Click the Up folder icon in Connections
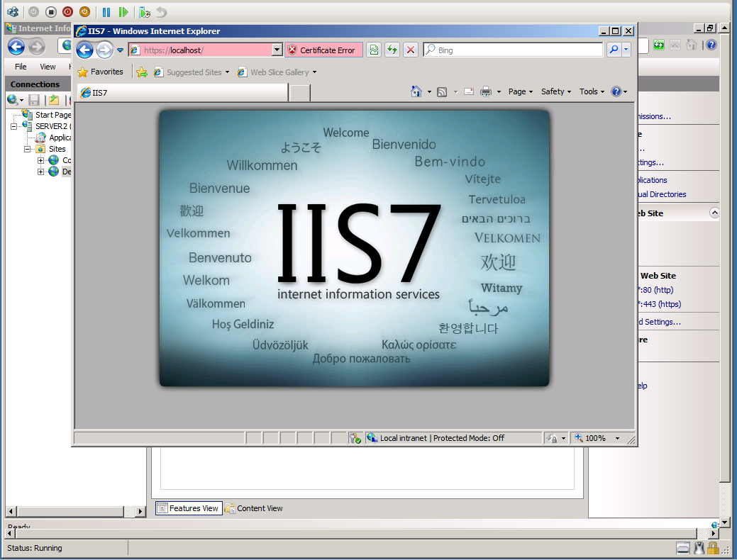The height and width of the screenshot is (560, 737). [x=54, y=100]
